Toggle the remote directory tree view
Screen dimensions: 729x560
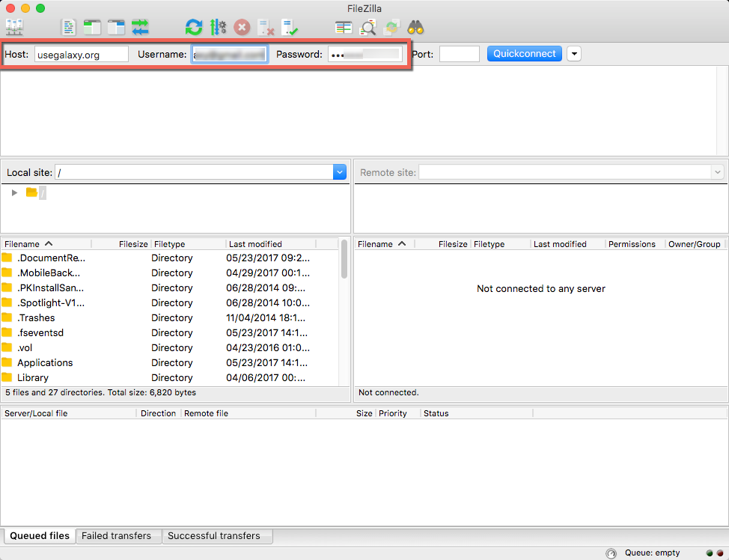pyautogui.click(x=116, y=28)
